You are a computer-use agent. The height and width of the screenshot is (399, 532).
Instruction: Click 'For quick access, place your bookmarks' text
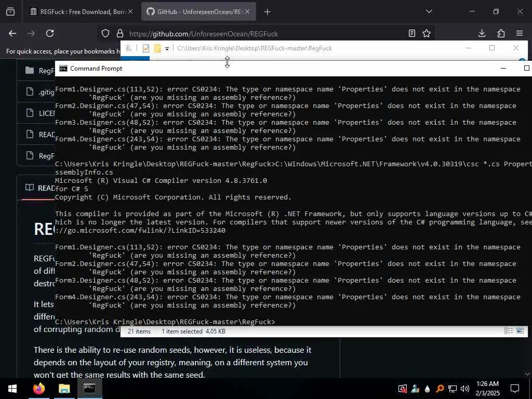click(63, 51)
